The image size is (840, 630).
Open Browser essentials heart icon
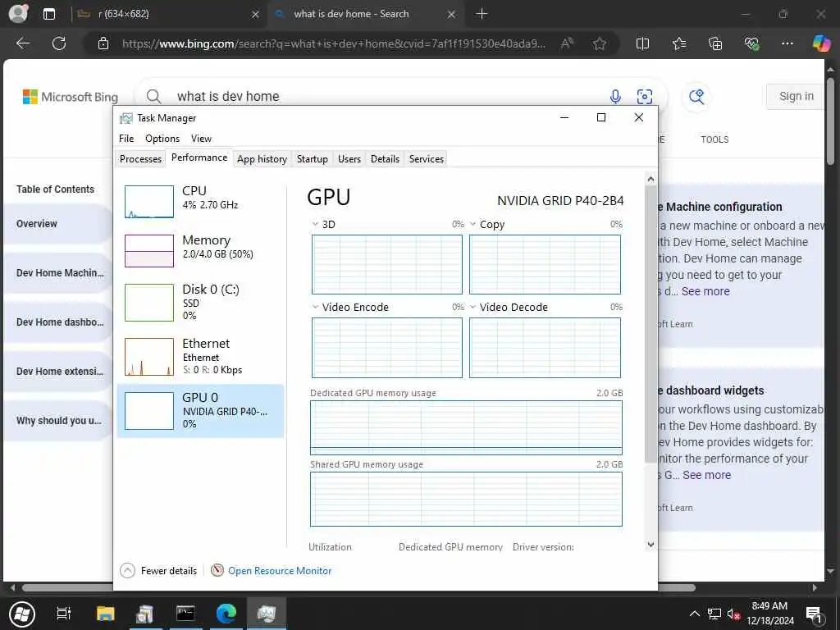pyautogui.click(x=751, y=43)
